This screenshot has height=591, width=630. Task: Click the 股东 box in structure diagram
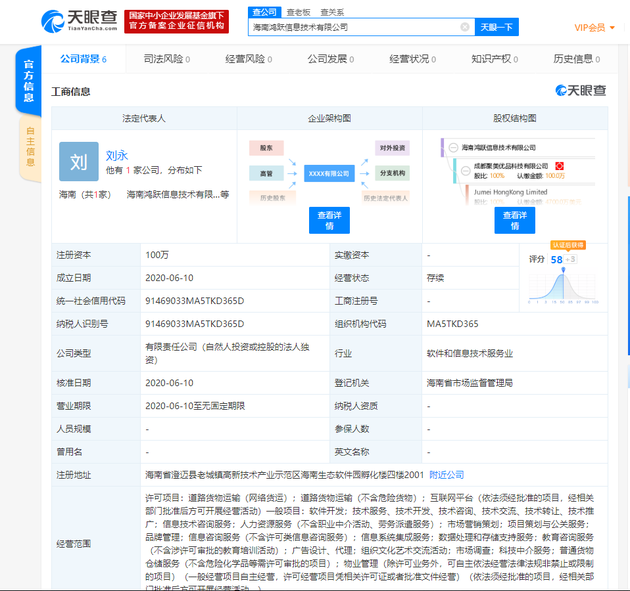tap(266, 148)
